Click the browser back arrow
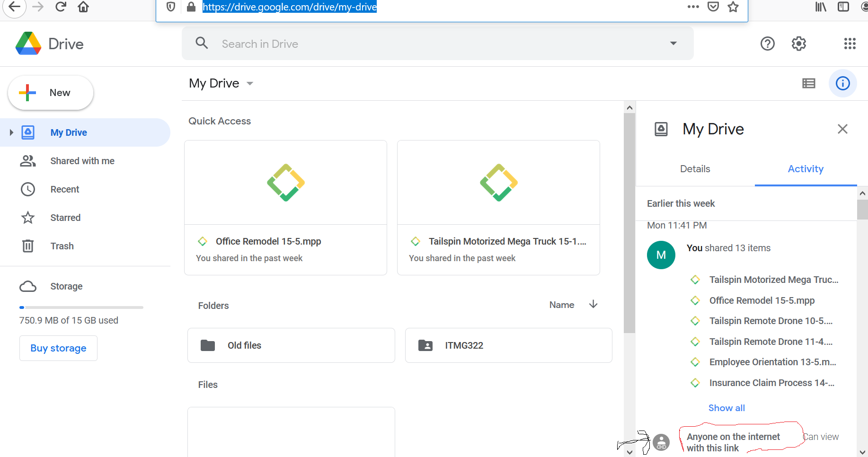Image resolution: width=868 pixels, height=457 pixels. click(15, 7)
